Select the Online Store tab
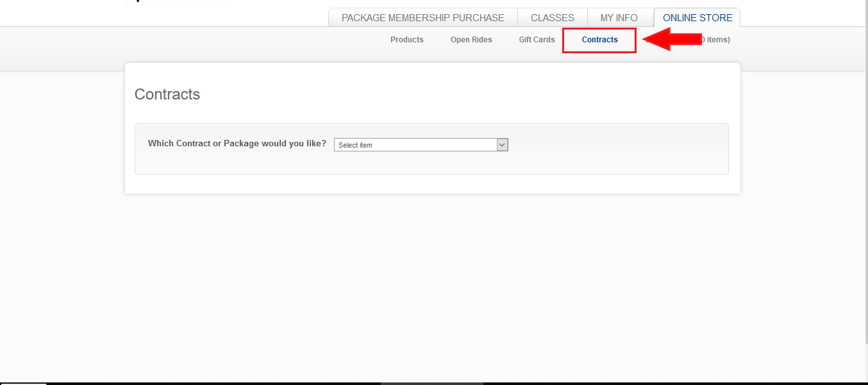Screen dimensions: 868x385 click(697, 18)
